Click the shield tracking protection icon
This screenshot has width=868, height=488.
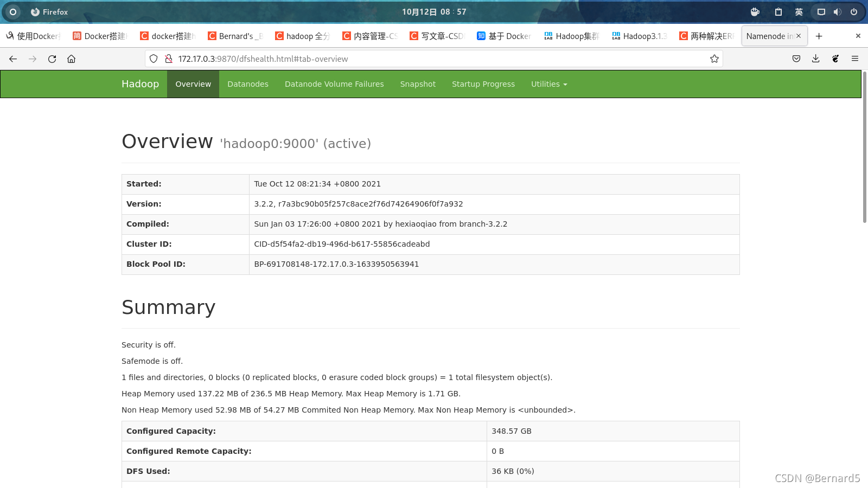(x=154, y=59)
